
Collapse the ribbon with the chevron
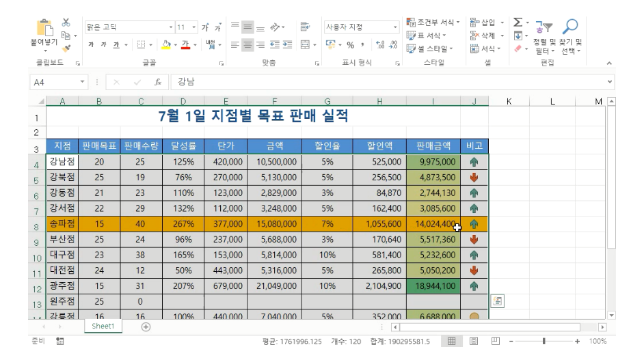609,64
